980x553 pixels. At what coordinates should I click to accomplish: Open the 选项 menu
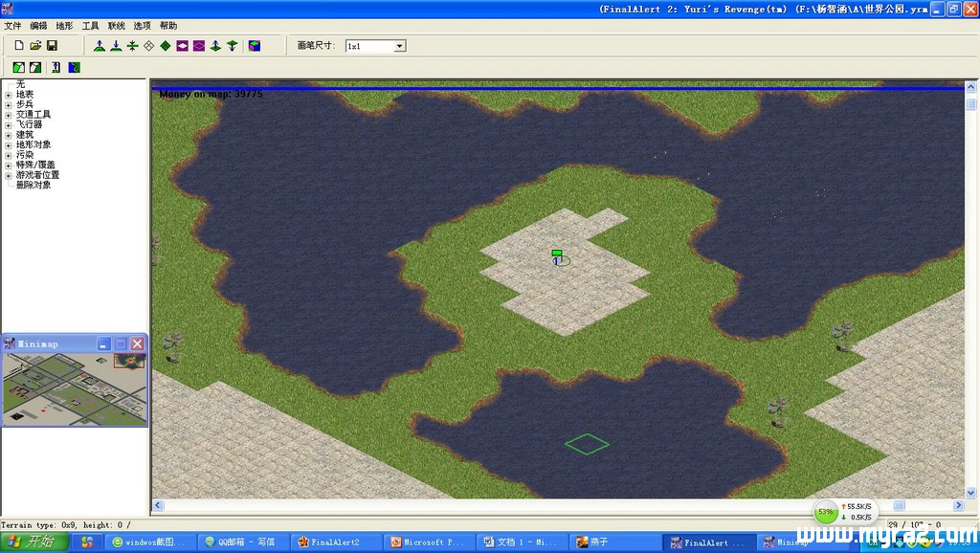[x=142, y=26]
